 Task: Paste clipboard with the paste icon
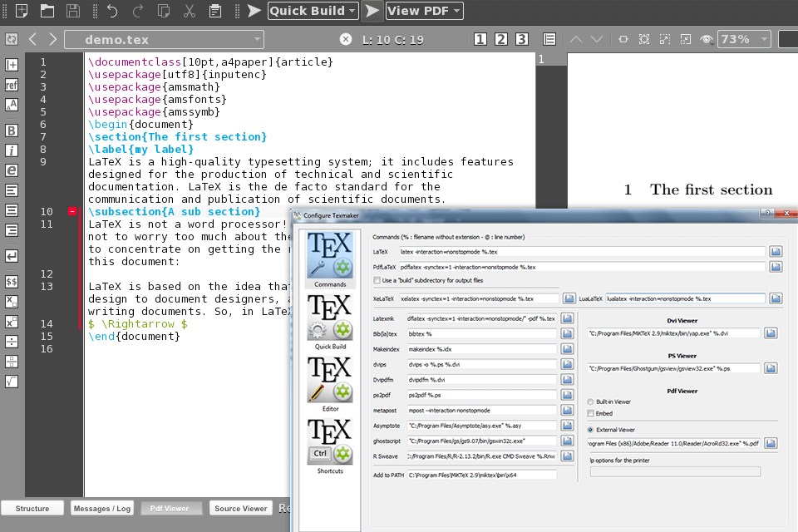(215, 11)
